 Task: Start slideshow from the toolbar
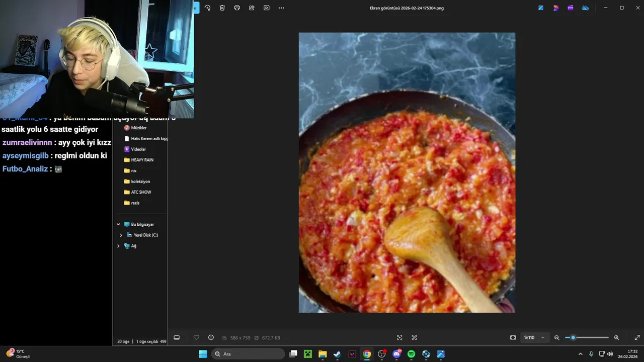click(x=267, y=8)
